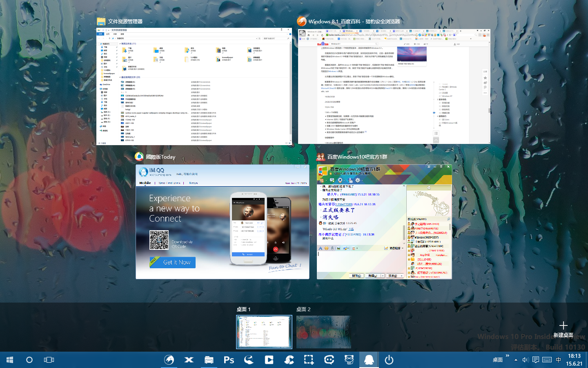
Task: Toggle the Task View taskbar icon
Action: [49, 360]
